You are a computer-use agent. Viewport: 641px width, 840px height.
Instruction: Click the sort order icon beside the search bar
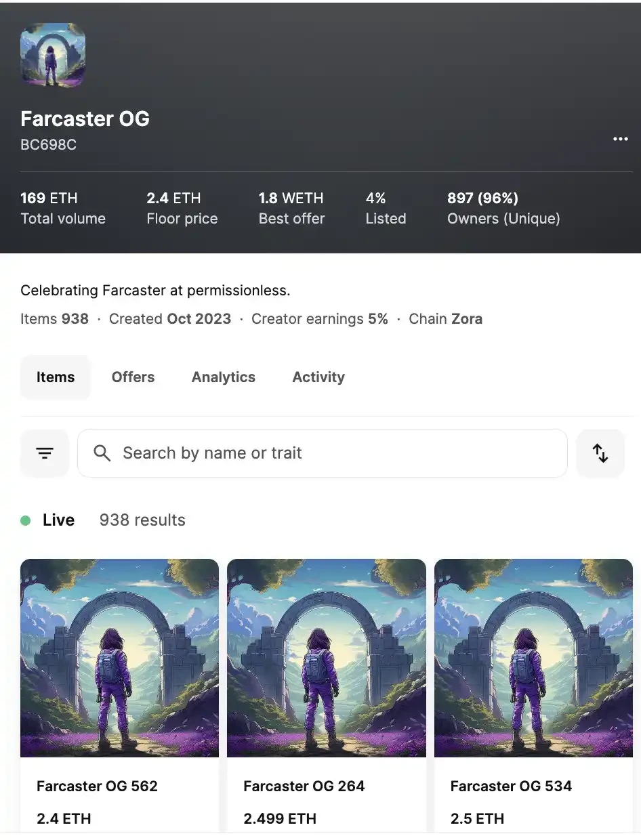click(600, 453)
